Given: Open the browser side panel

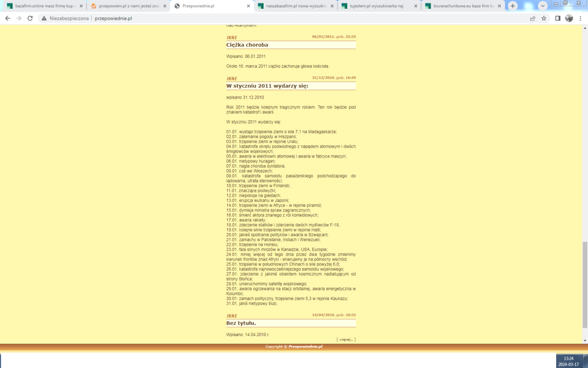Looking at the screenshot, I should 558,18.
